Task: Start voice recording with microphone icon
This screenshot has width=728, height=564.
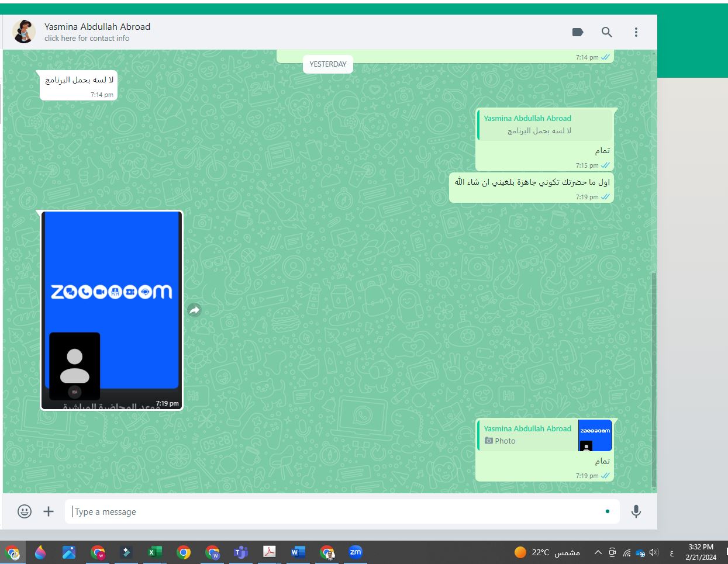Action: pos(636,511)
